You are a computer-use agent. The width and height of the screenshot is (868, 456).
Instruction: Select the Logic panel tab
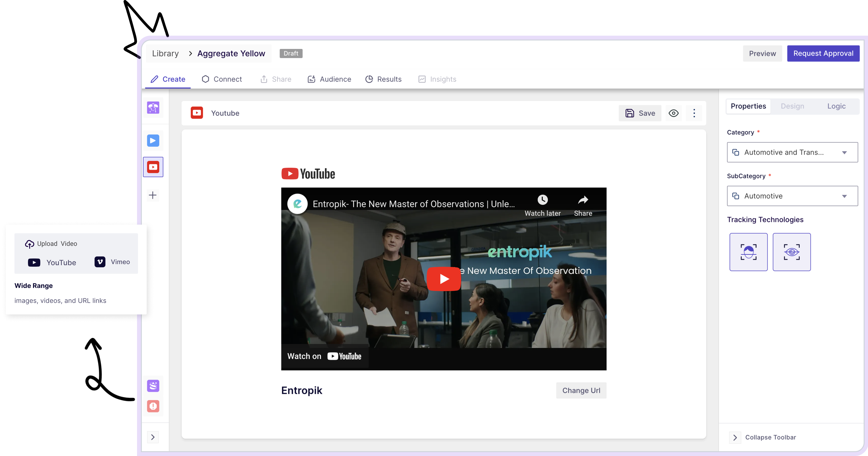[836, 106]
